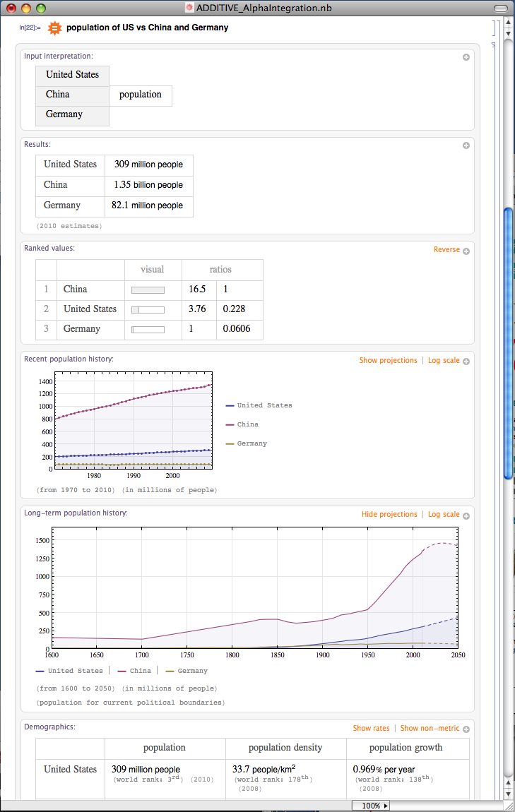Screen dimensions: 515x812
Task: Toggle Log scale for Recent population history
Action: [444, 361]
